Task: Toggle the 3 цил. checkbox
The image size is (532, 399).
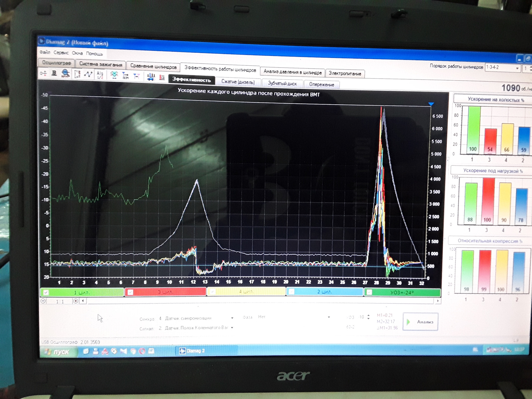Action: tap(130, 292)
